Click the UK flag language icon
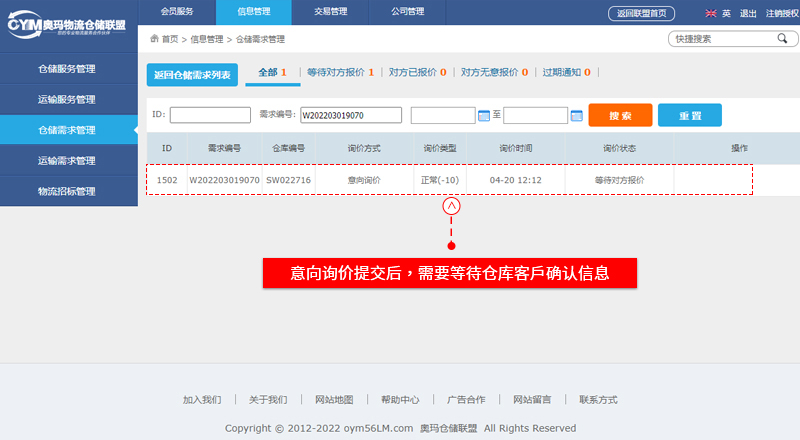Image resolution: width=800 pixels, height=440 pixels. pyautogui.click(x=710, y=13)
